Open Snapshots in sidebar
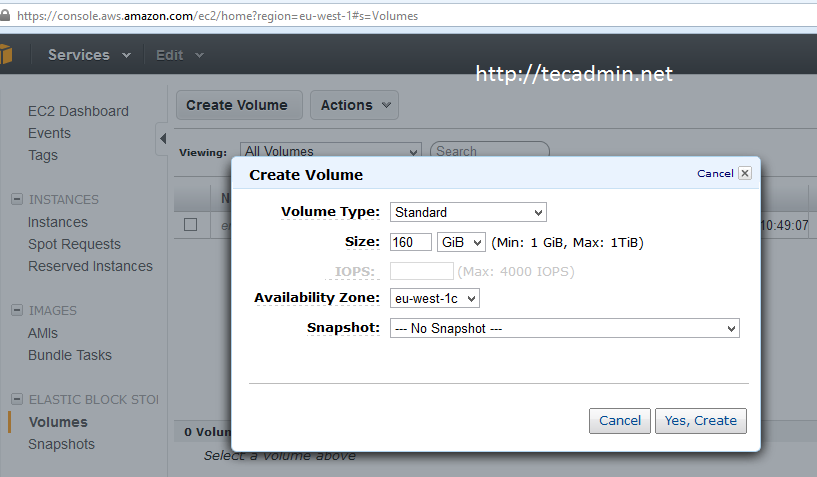This screenshot has height=477, width=817. tap(61, 444)
